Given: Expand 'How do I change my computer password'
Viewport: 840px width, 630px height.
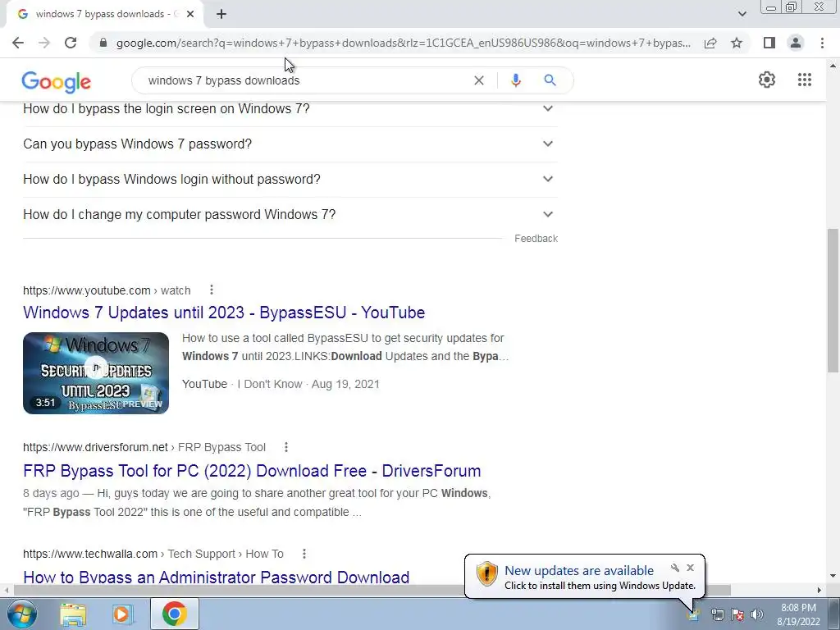Looking at the screenshot, I should [x=290, y=215].
